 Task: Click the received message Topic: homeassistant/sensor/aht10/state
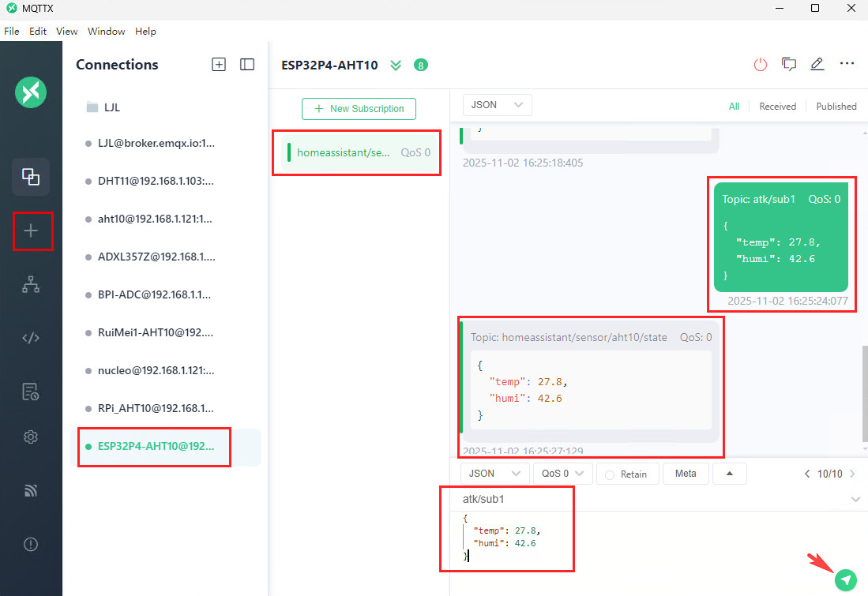[591, 380]
